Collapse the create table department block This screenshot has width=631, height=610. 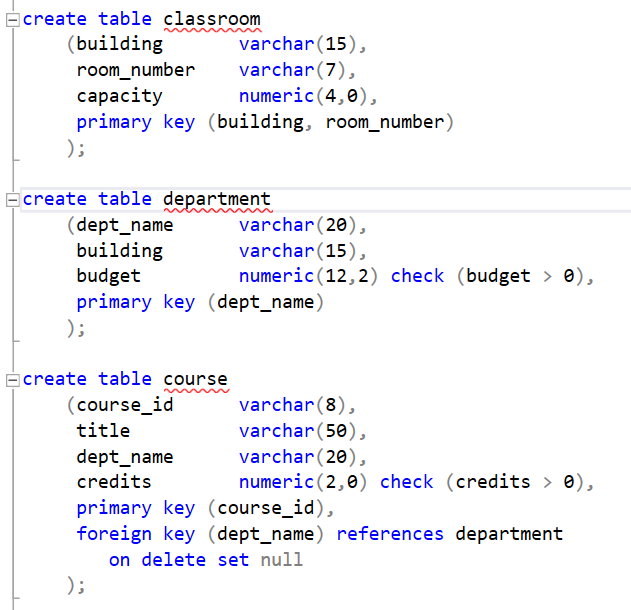click(12, 200)
